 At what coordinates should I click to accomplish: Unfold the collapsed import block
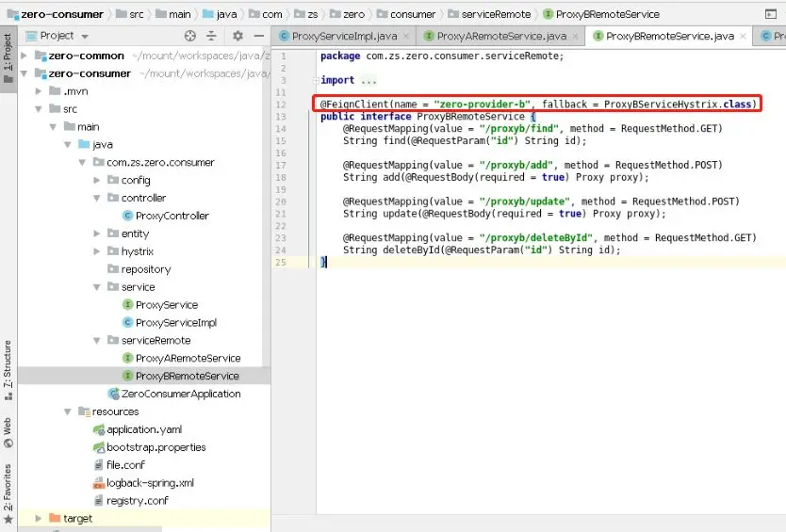[317, 80]
